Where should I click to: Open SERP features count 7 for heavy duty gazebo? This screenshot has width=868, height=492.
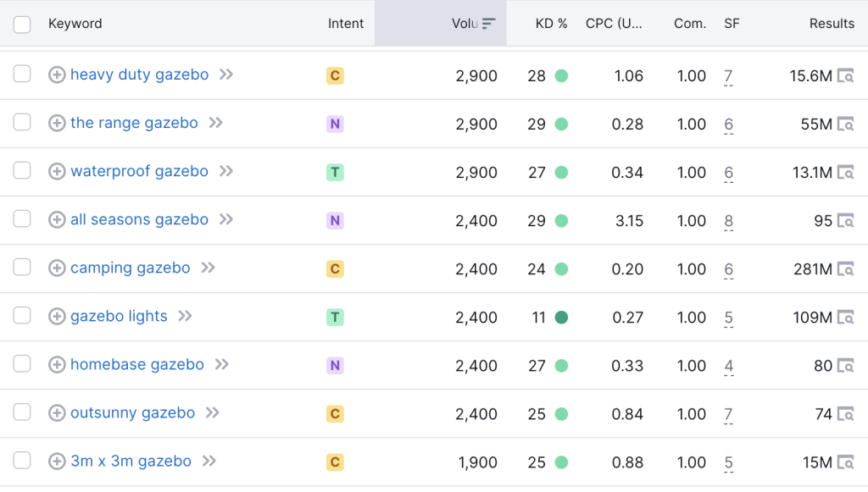(728, 76)
